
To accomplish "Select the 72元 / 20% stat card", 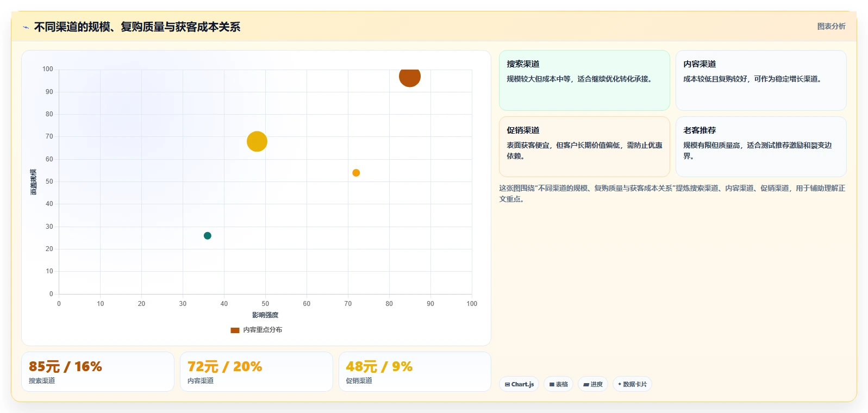I will (x=257, y=372).
